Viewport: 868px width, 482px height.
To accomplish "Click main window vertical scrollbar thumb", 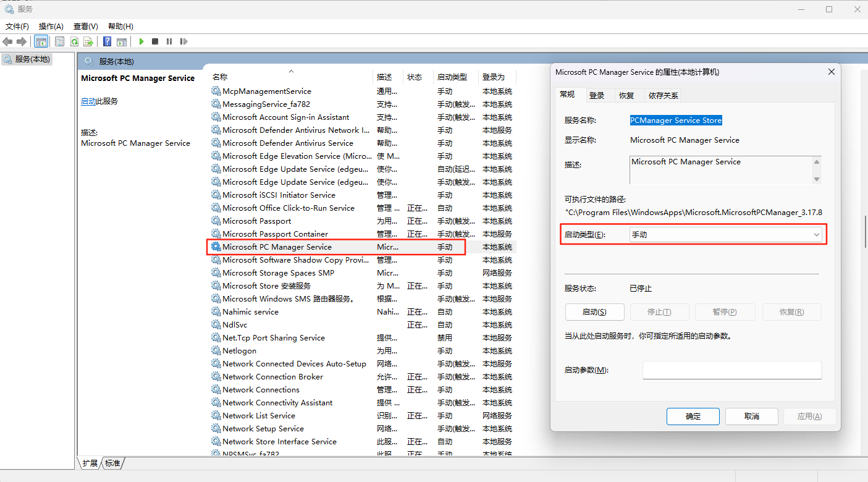I will (864, 233).
